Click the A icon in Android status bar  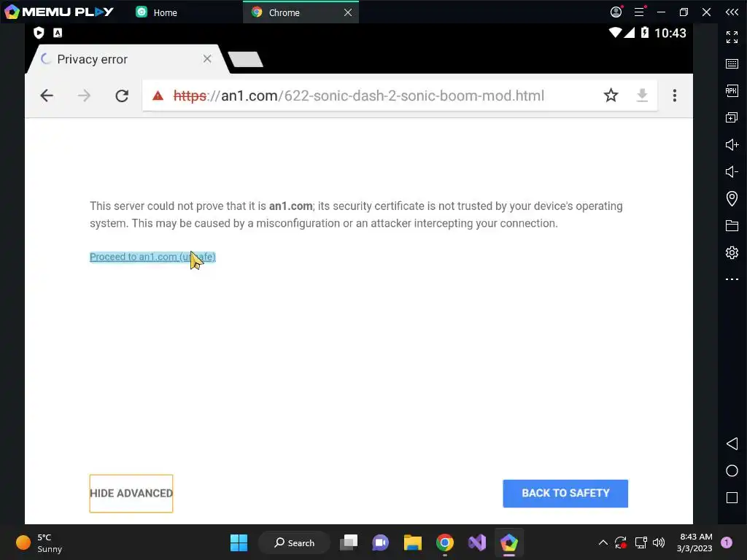(58, 32)
